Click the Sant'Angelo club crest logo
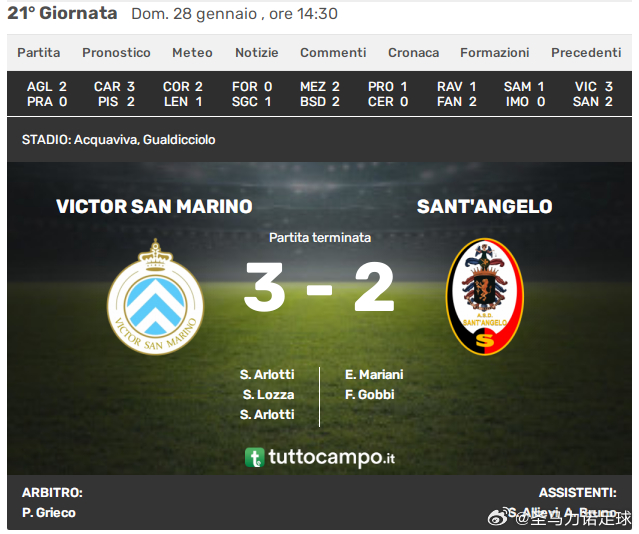 point(485,297)
